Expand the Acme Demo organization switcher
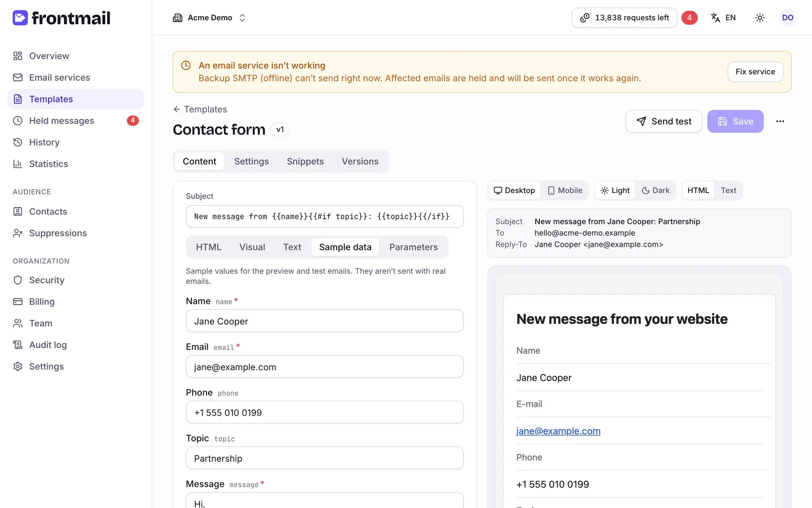 tap(209, 18)
